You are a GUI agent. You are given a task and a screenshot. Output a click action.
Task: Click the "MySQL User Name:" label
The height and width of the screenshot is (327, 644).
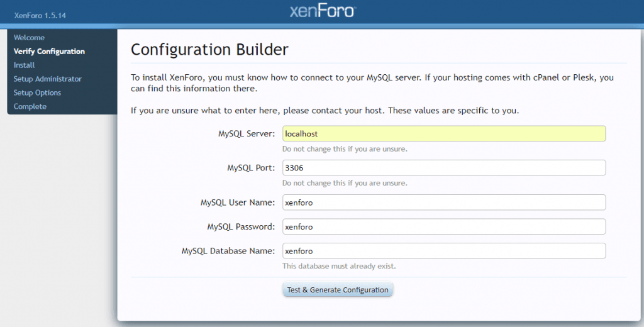238,202
